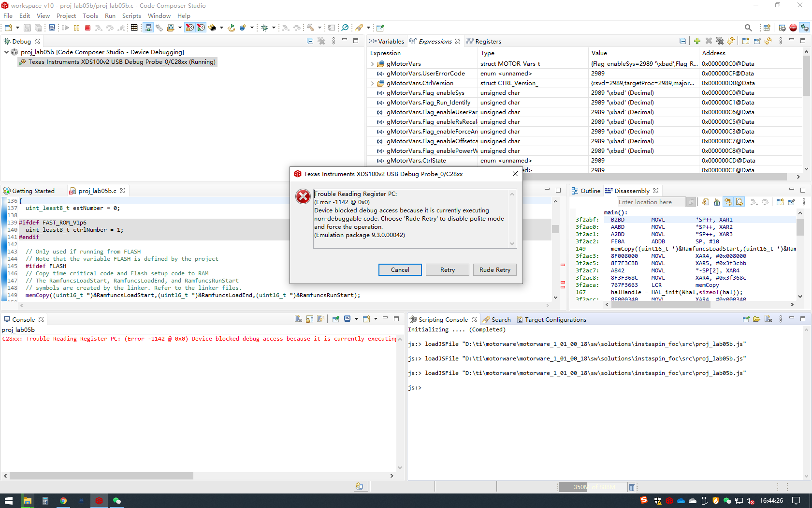Screen dimensions: 812x508
Task: Expand gMotorVars struct row
Action: 372,64
